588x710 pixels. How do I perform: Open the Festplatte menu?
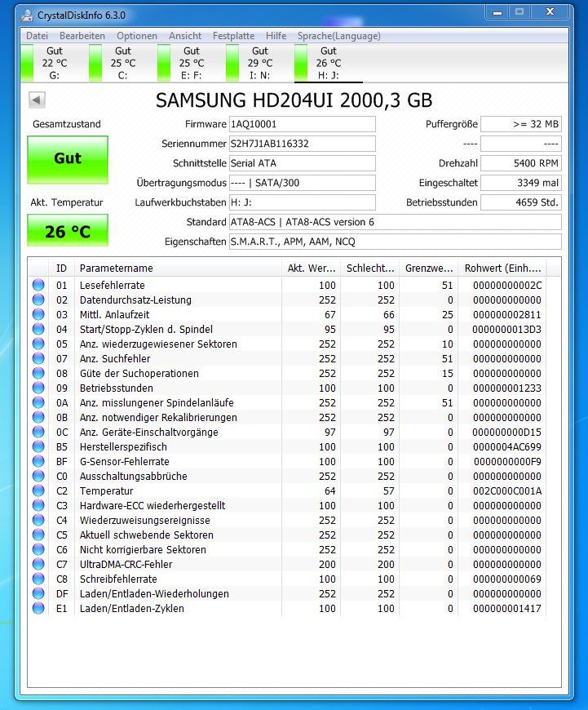[x=233, y=36]
